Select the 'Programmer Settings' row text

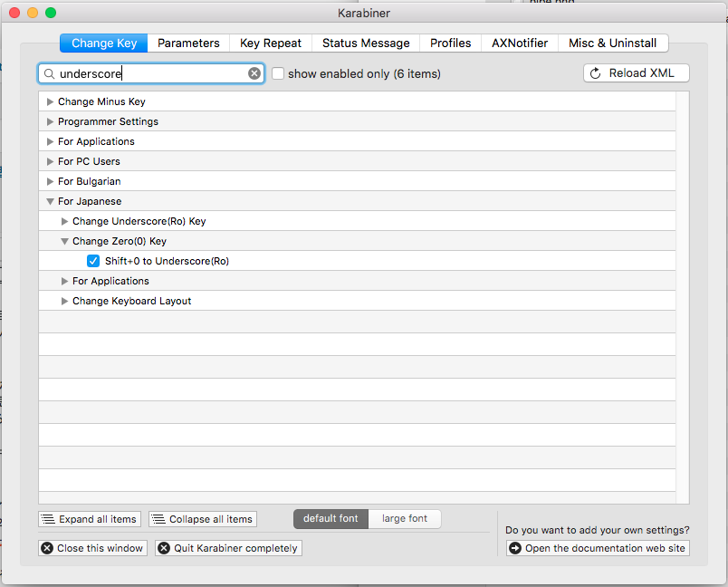tap(108, 121)
